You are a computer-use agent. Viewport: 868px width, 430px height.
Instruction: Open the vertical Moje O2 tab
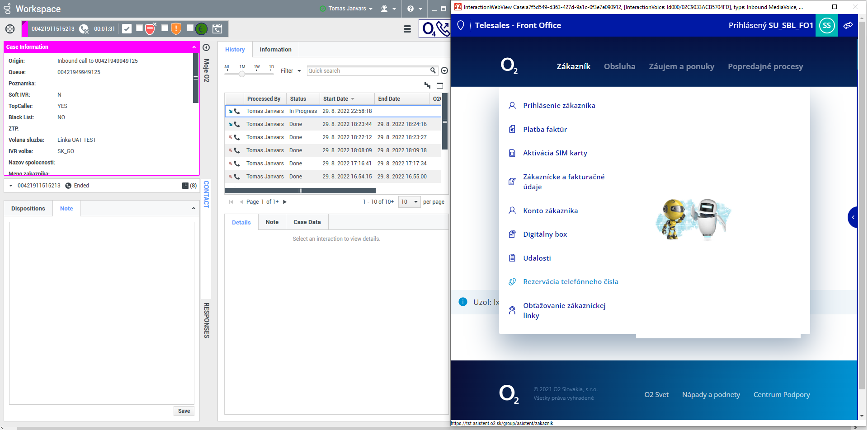[x=207, y=70]
